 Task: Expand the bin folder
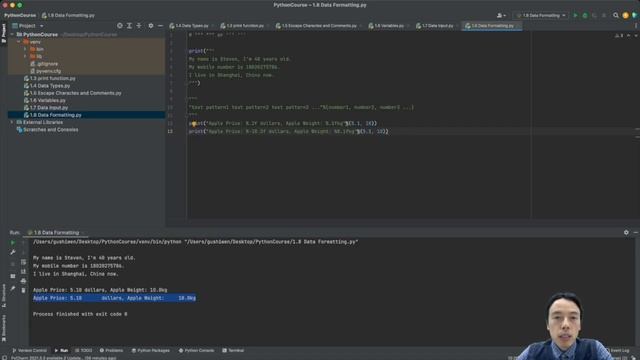tap(25, 49)
